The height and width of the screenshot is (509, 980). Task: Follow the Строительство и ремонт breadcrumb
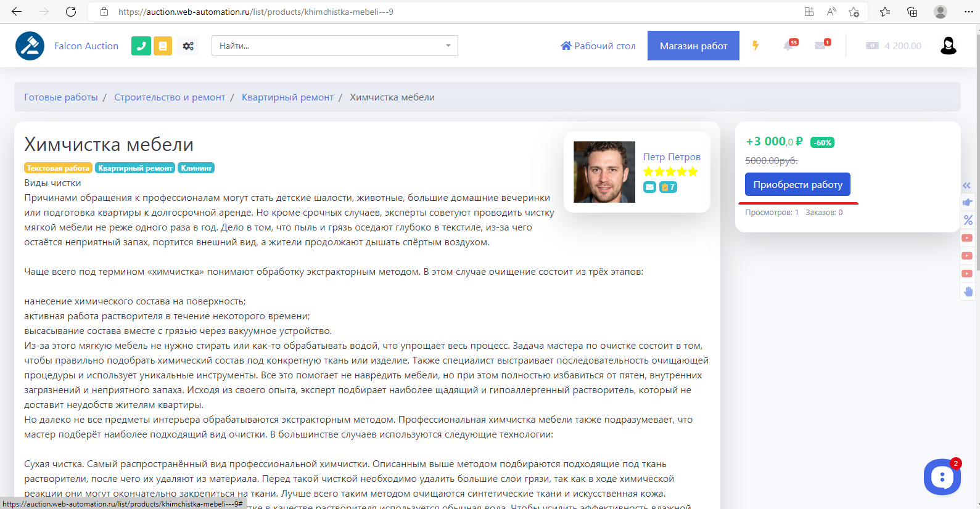click(170, 97)
